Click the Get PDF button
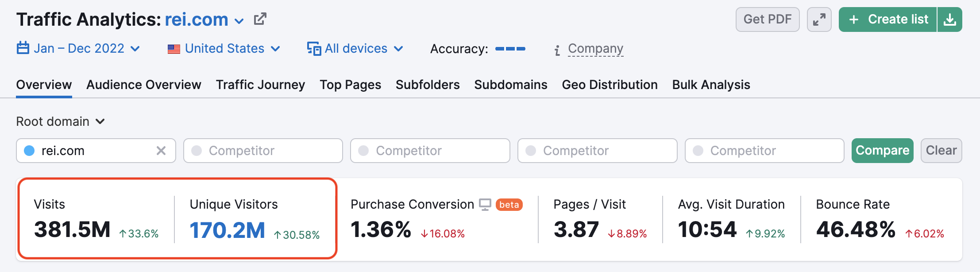 pyautogui.click(x=768, y=19)
